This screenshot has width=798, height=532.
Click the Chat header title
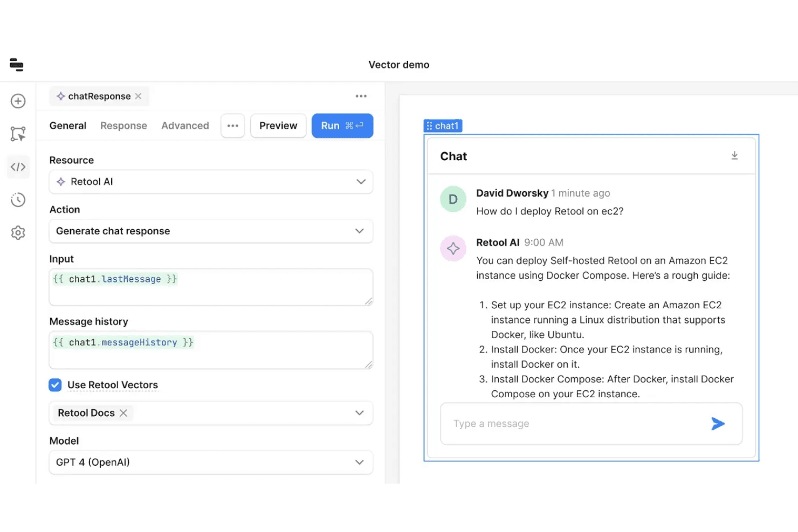coord(453,156)
